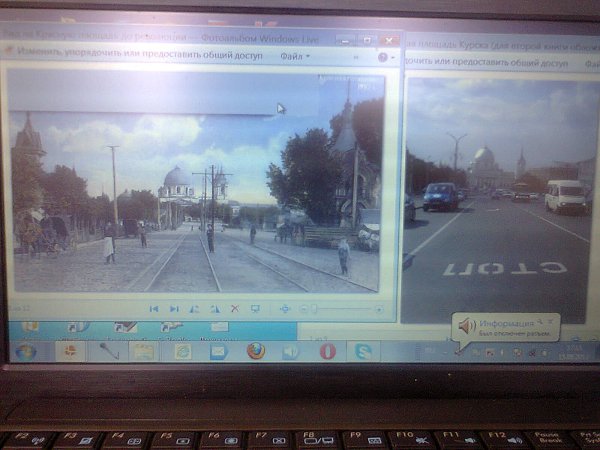600x450 pixels.
Task: Click the fit-to-window zoom icon
Action: (x=285, y=309)
